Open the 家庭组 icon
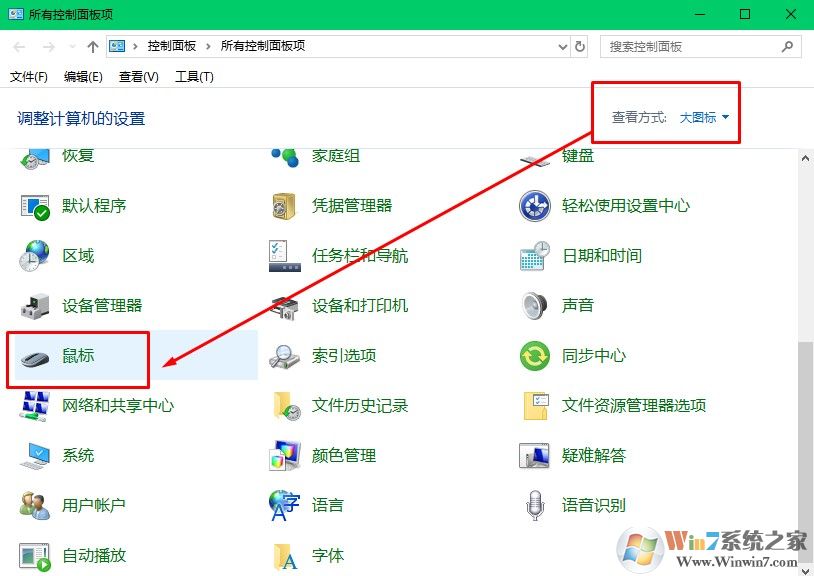 [285, 157]
